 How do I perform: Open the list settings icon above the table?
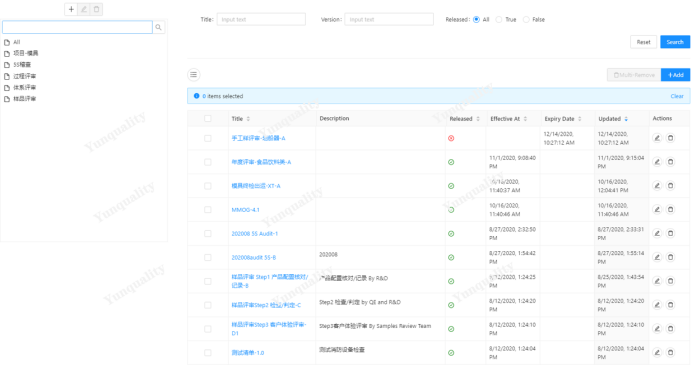(x=194, y=75)
